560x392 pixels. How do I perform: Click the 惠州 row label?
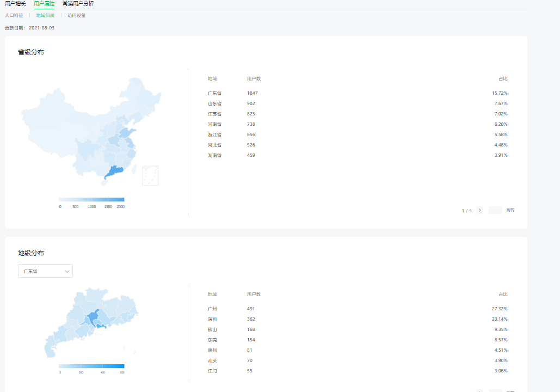(x=212, y=350)
